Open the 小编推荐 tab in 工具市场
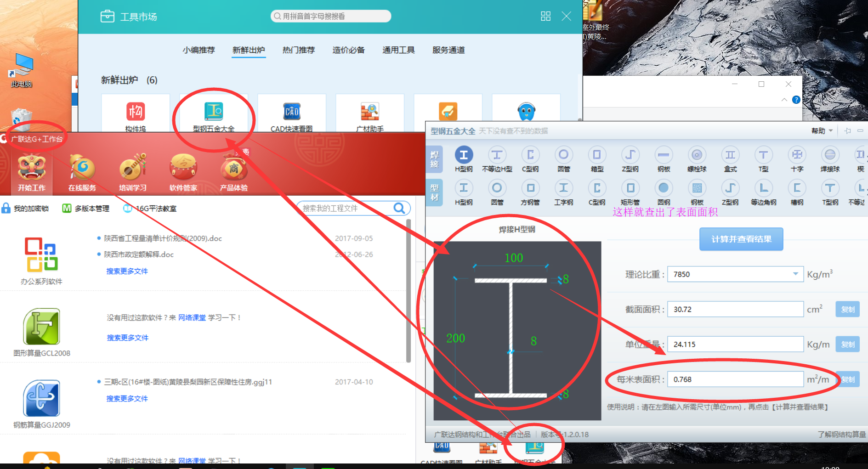868x469 pixels. click(199, 50)
